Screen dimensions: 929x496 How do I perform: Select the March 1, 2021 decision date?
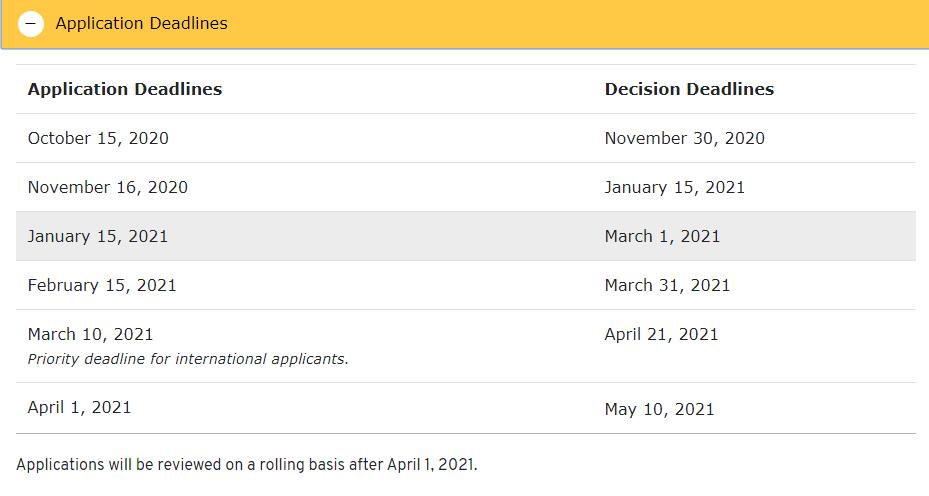coord(662,236)
